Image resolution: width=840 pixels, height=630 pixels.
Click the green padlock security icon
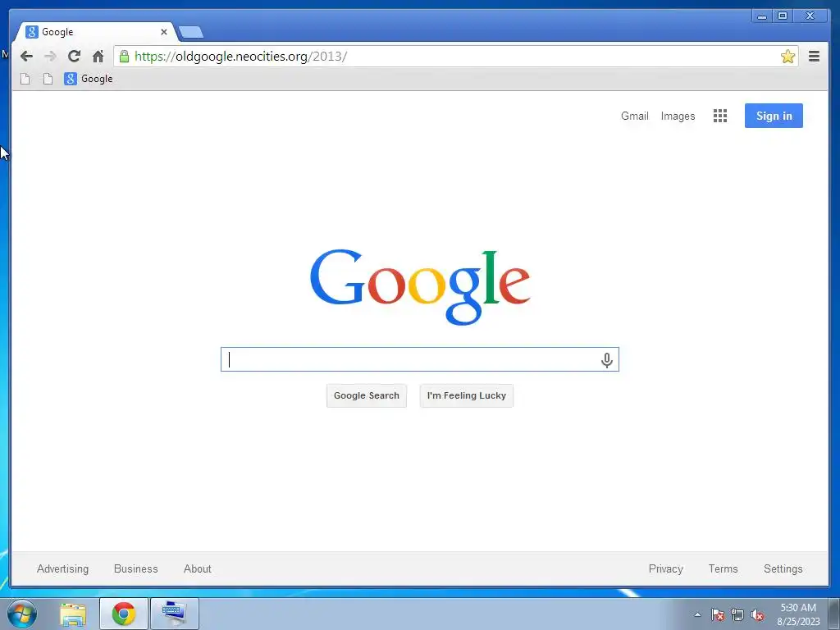pyautogui.click(x=124, y=57)
